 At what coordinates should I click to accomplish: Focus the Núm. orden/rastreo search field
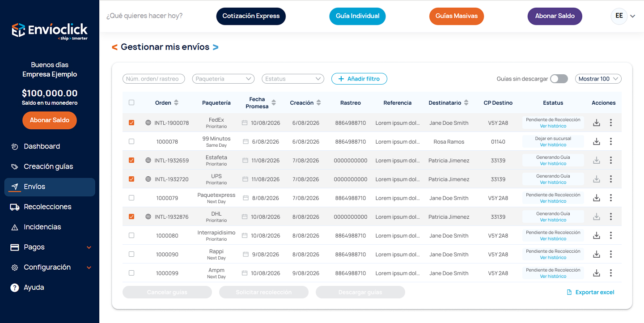coord(154,79)
